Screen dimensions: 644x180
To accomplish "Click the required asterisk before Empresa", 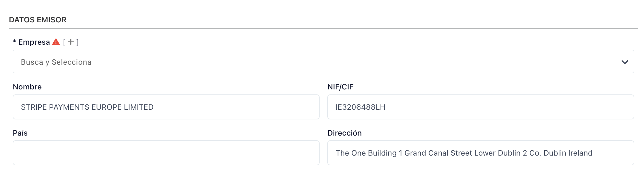I will 14,42.
